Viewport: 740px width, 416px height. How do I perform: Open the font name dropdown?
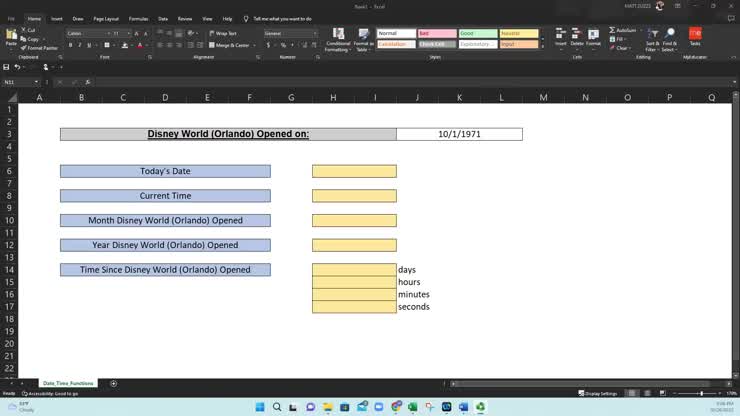[107, 33]
